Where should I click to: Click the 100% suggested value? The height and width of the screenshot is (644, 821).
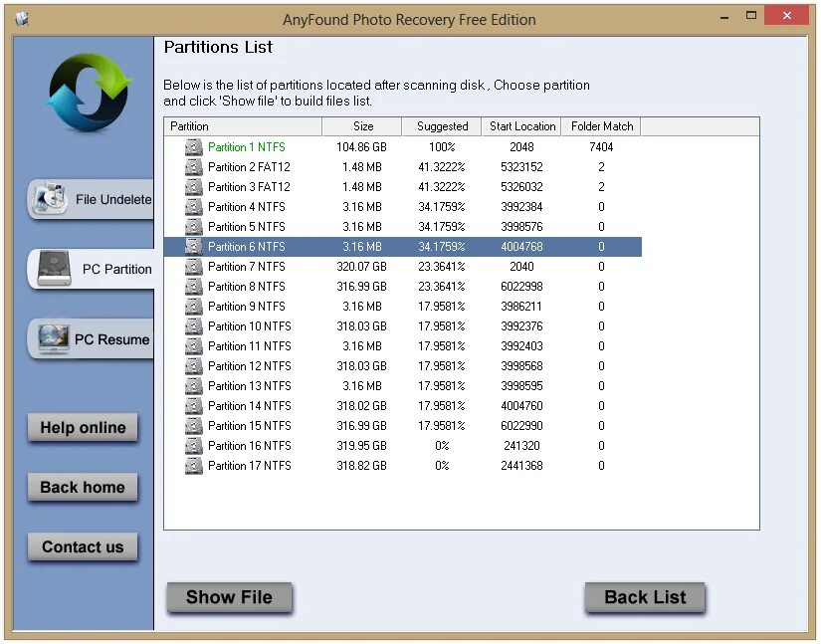[443, 147]
